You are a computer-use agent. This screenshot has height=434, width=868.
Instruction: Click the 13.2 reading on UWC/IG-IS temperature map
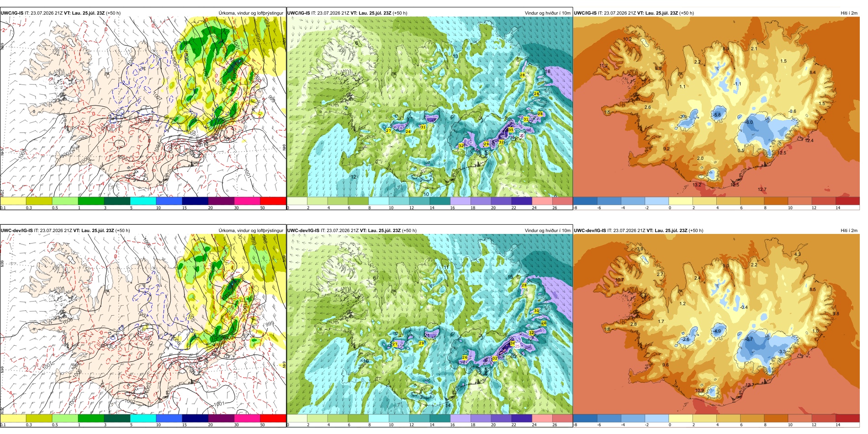pyautogui.click(x=697, y=185)
